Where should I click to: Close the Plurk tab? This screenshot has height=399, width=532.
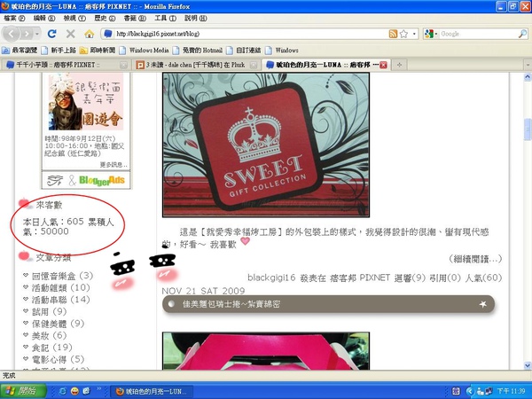tap(253, 65)
